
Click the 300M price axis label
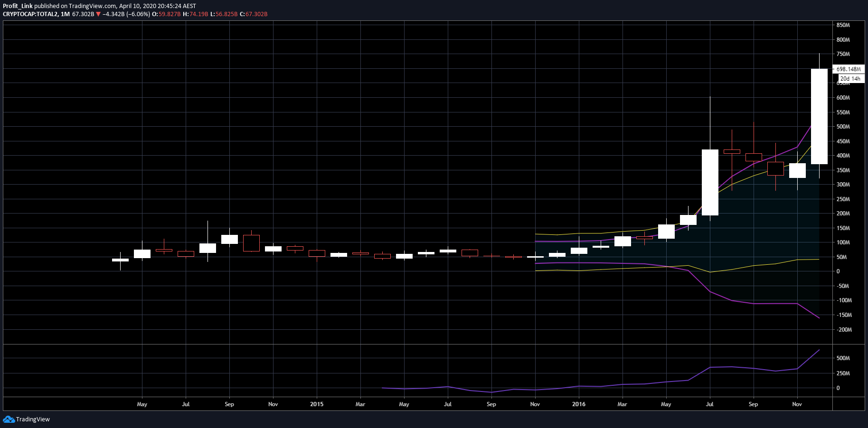coord(843,185)
